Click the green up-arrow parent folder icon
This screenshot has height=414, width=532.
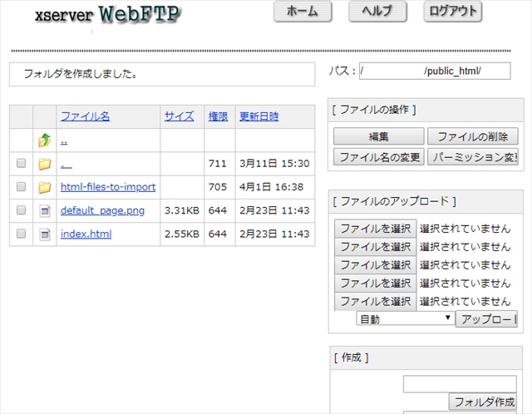pyautogui.click(x=44, y=140)
